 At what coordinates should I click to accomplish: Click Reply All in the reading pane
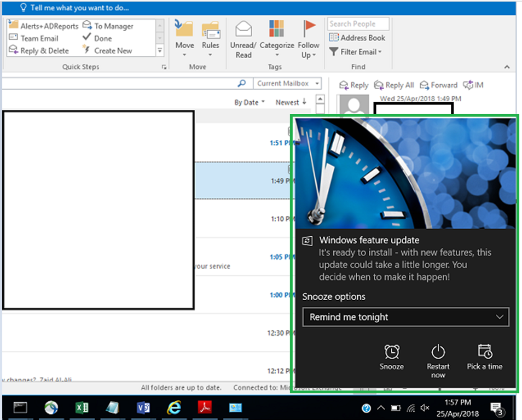394,85
